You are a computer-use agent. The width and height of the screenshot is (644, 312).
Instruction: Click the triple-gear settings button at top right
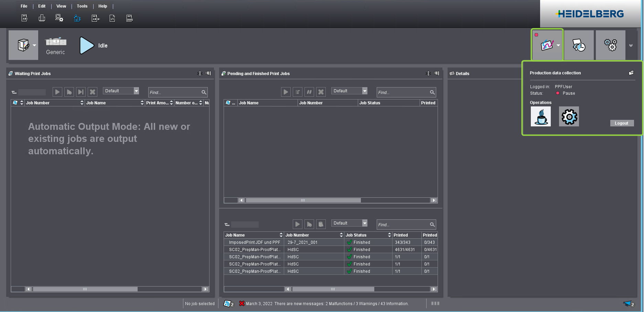click(x=610, y=45)
